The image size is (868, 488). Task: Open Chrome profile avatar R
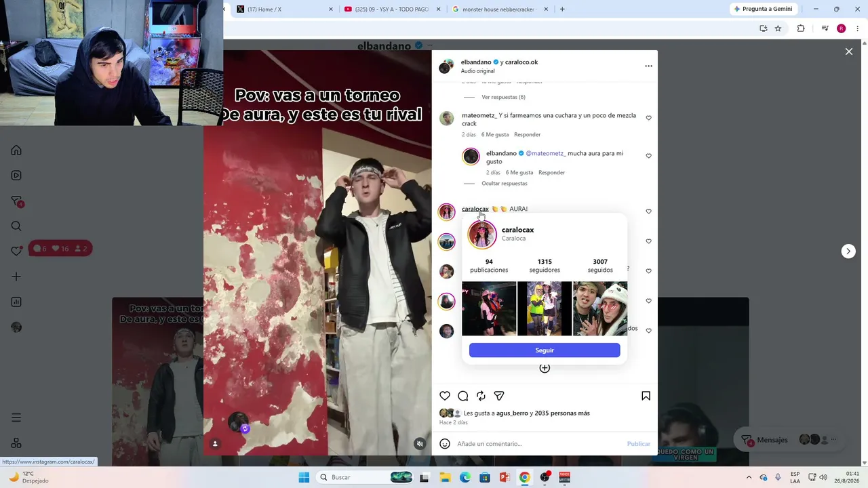pos(841,28)
